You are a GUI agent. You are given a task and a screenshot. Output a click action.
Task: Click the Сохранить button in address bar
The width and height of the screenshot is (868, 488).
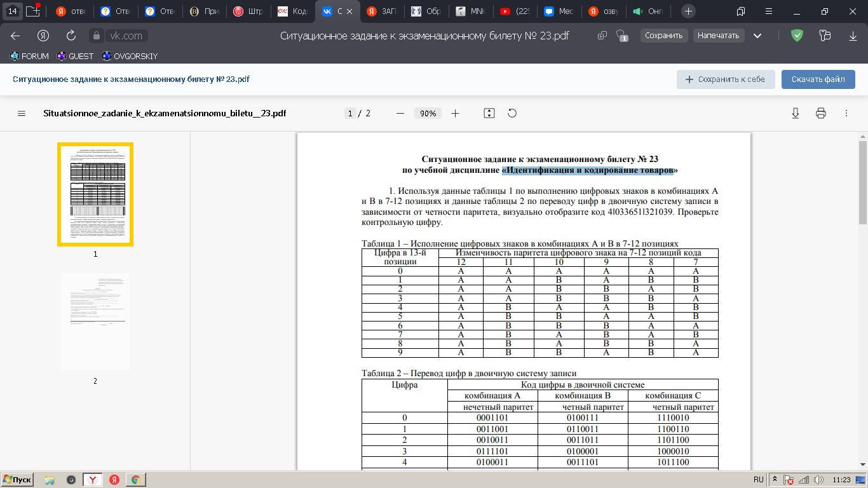(x=663, y=36)
